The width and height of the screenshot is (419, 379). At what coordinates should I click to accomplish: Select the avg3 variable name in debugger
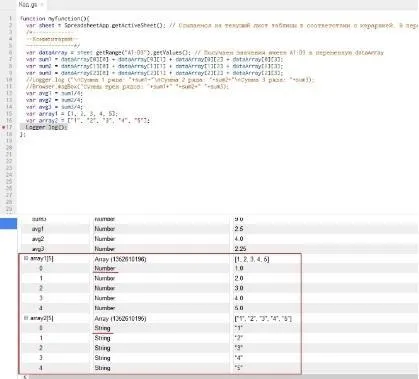click(38, 249)
